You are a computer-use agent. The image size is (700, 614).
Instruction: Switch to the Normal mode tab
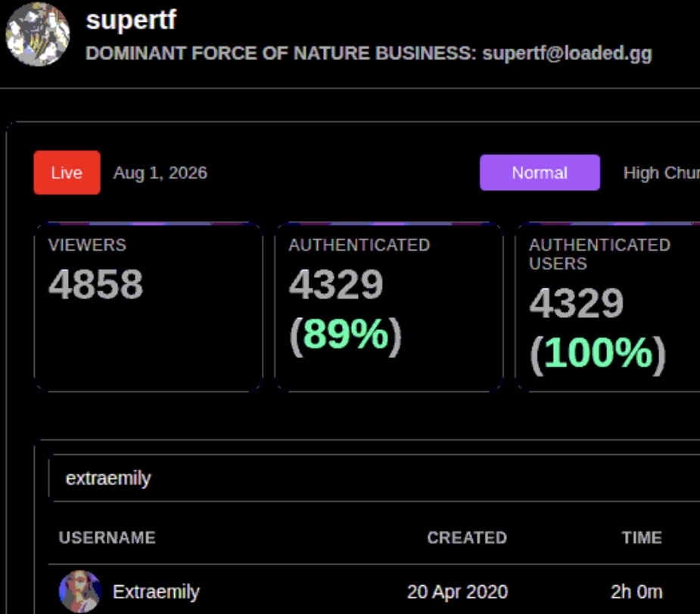pos(540,173)
